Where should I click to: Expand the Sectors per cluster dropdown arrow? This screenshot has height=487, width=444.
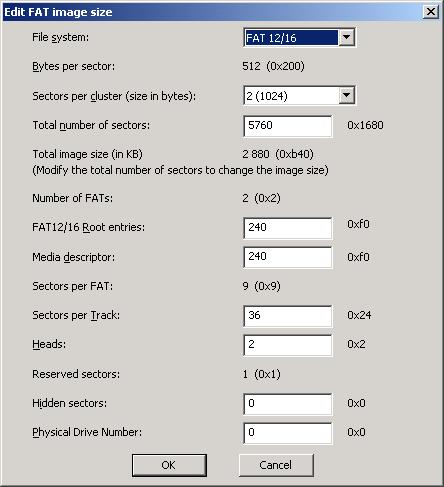[346, 96]
